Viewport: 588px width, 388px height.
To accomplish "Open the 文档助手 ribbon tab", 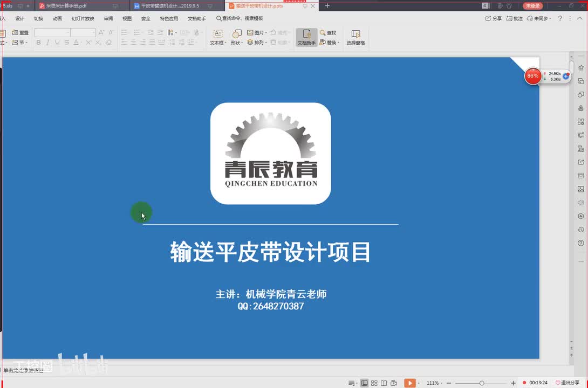I will pyautogui.click(x=197, y=18).
